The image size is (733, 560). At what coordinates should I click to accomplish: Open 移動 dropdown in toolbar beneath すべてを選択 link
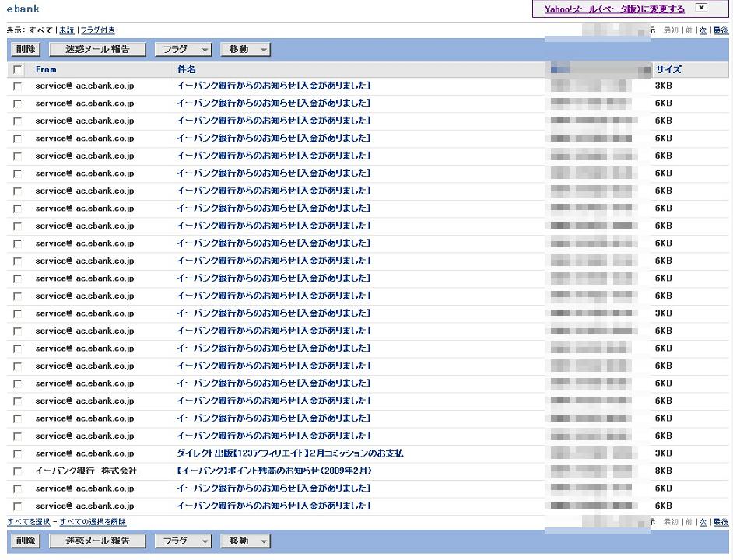pos(245,541)
